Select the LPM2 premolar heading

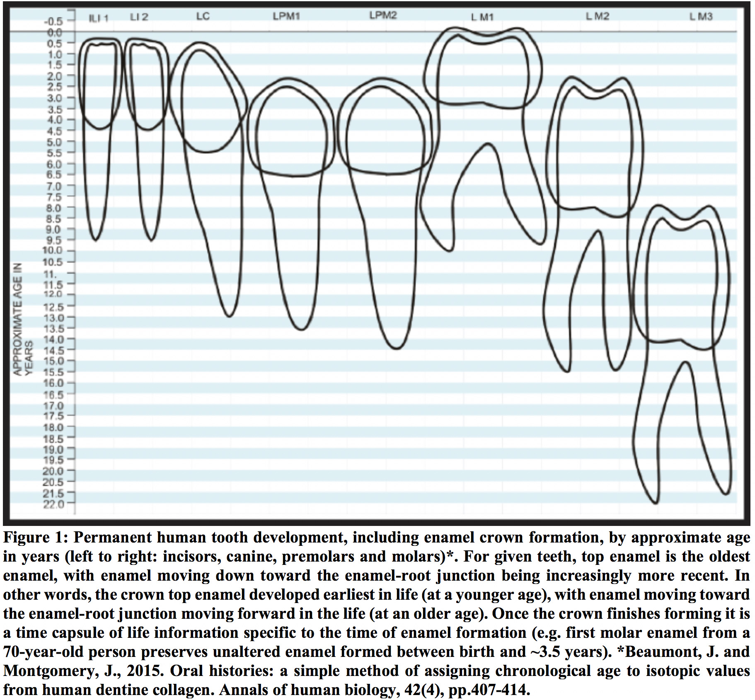383,16
